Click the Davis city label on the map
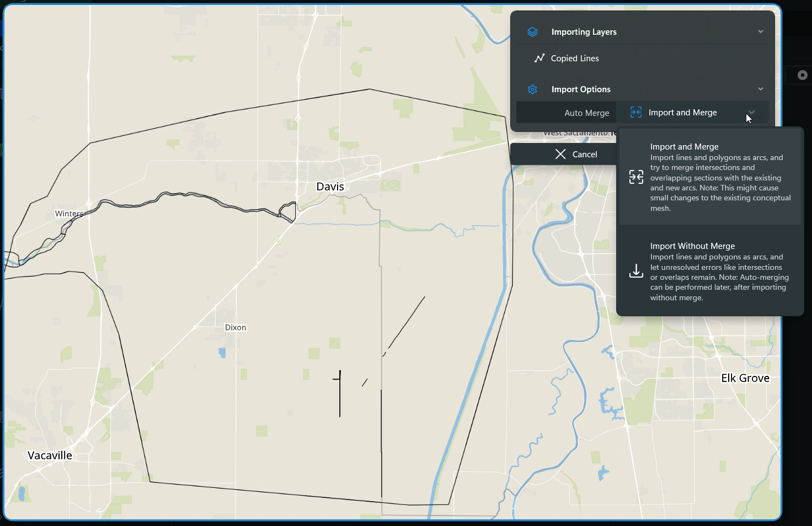 [x=330, y=187]
